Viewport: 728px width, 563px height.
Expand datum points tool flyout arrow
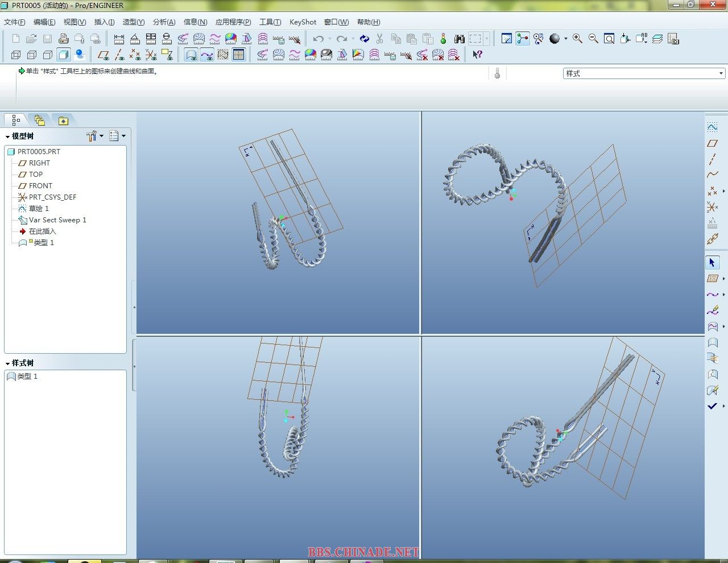pos(723,191)
